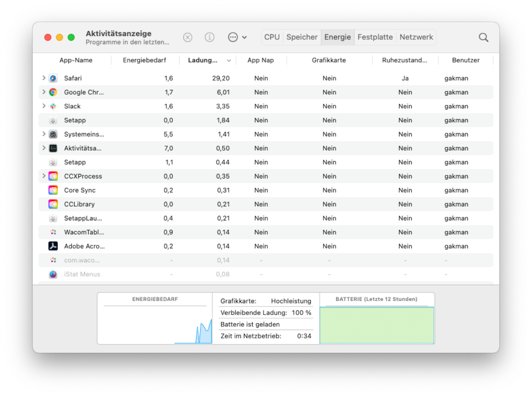The image size is (532, 396).
Task: Open the process info icon
Action: click(x=209, y=37)
